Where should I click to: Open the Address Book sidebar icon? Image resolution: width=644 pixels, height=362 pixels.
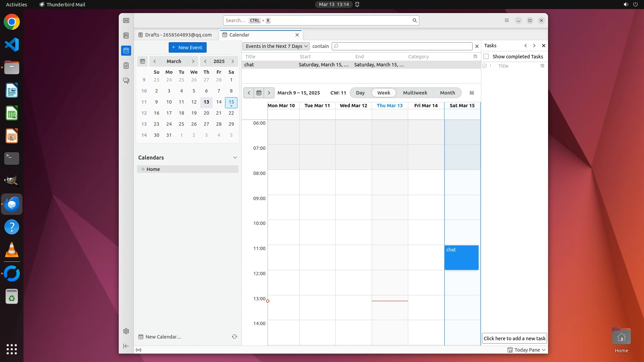[126, 36]
